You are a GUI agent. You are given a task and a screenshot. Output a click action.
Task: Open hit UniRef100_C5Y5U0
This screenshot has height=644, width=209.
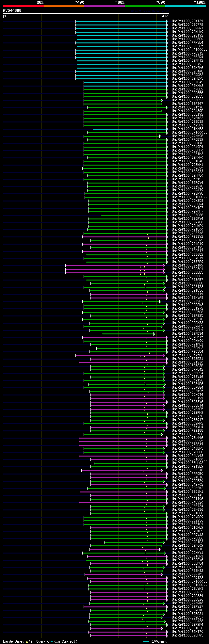[187, 355]
